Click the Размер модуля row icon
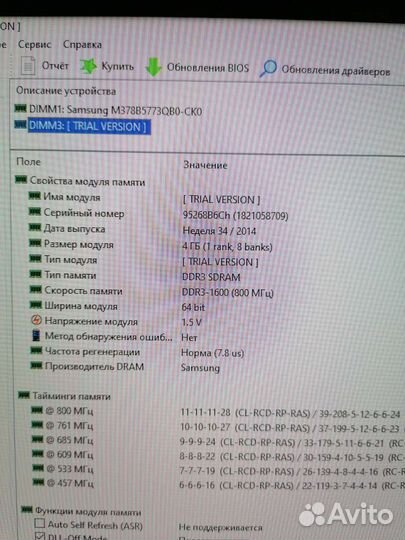The image size is (405, 540). pyautogui.click(x=35, y=243)
